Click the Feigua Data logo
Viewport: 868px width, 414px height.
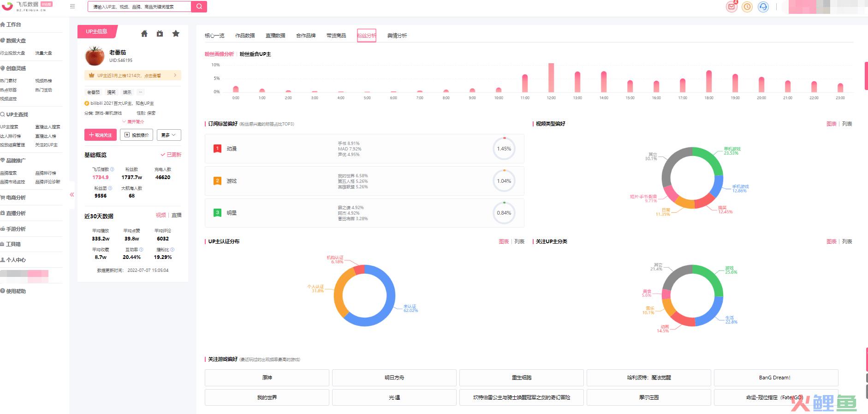[x=27, y=6]
